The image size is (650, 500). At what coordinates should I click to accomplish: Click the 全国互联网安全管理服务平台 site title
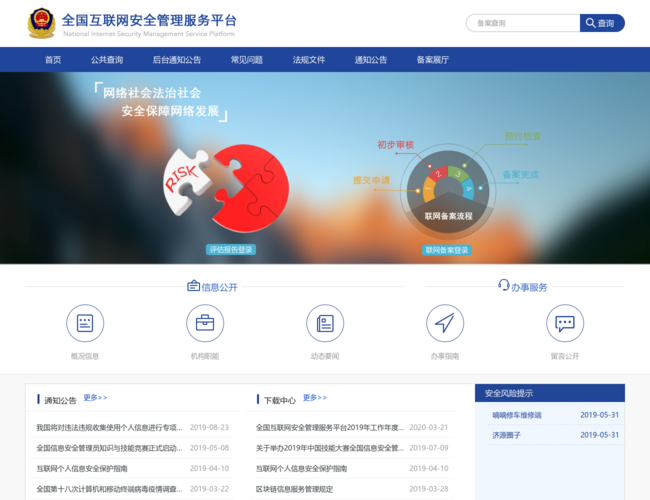(x=149, y=20)
